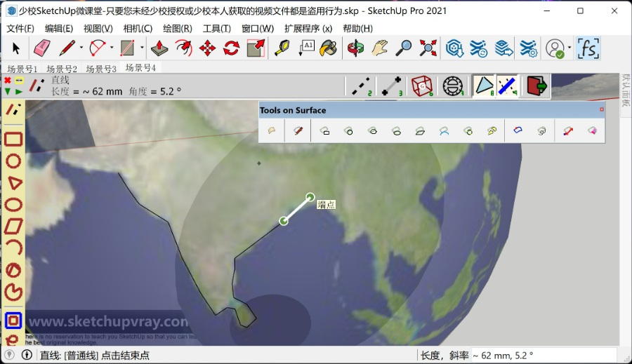Toggle the endpoints mark option 3
Screen dimensions: 632x364
(392, 86)
